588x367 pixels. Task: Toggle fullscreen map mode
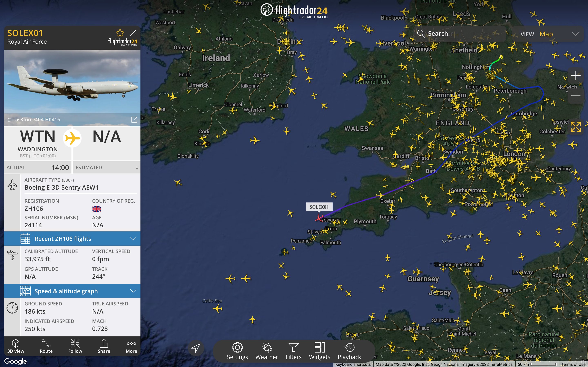point(575,127)
